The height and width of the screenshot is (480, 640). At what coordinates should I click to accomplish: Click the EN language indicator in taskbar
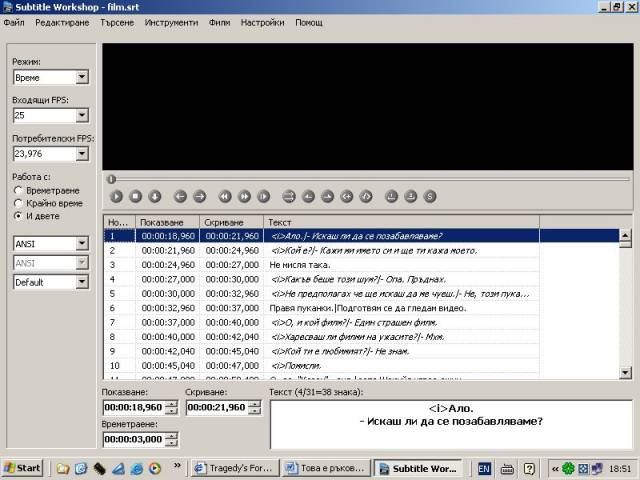click(484, 469)
